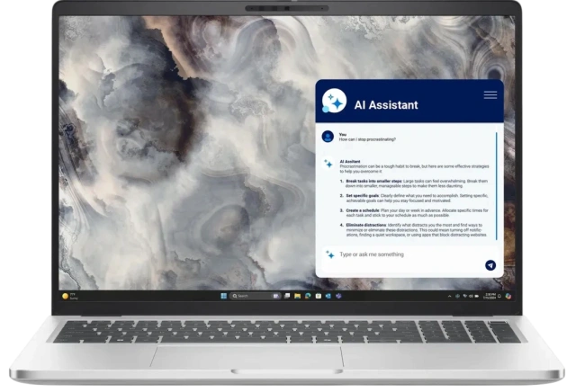Open the weather widget showing Sunny
This screenshot has height=392, width=576.
pyautogui.click(x=70, y=296)
